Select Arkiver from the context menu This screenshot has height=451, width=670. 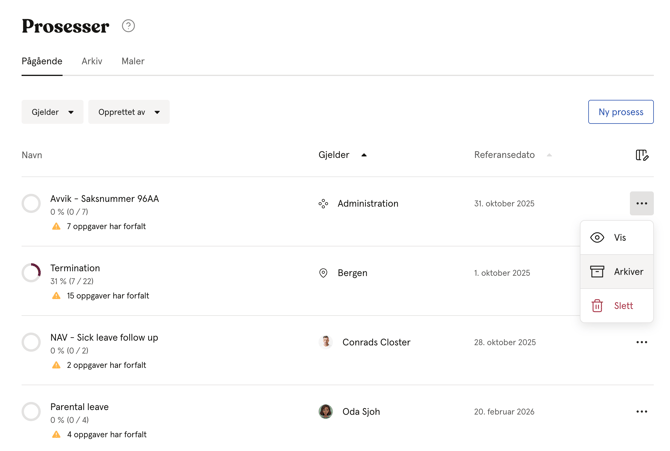(x=617, y=271)
